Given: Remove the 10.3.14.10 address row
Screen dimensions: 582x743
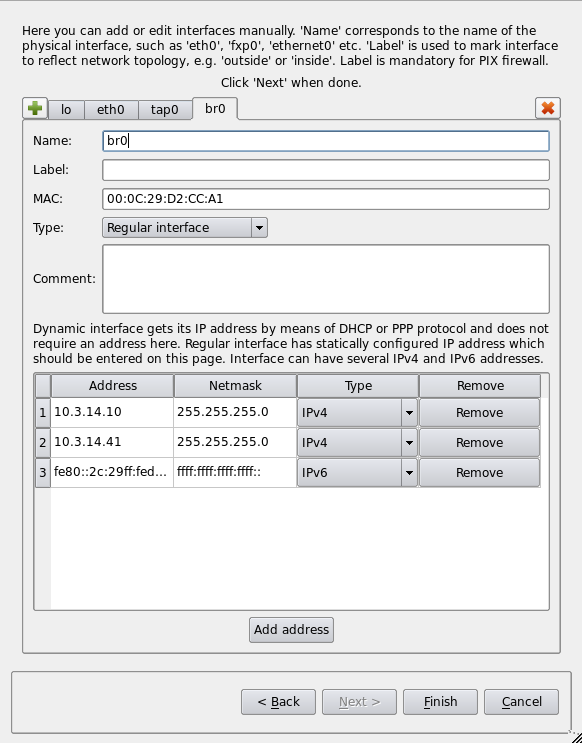Looking at the screenshot, I should 479,413.
